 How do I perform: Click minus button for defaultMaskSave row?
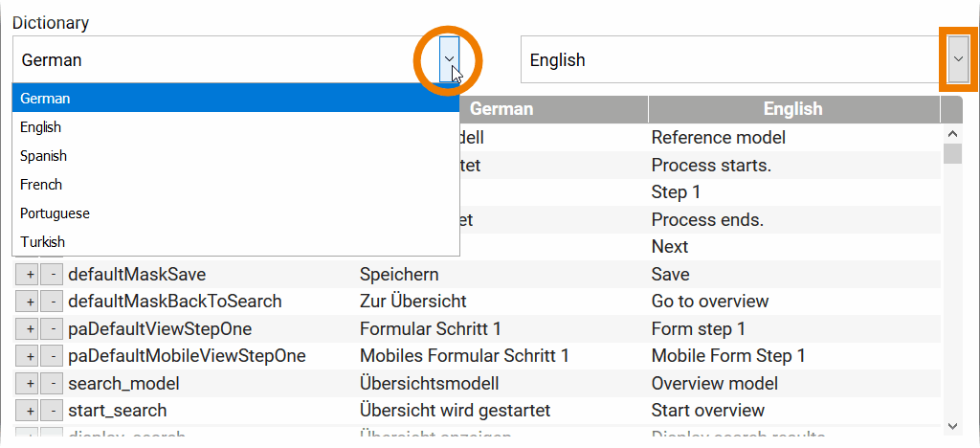pyautogui.click(x=52, y=275)
